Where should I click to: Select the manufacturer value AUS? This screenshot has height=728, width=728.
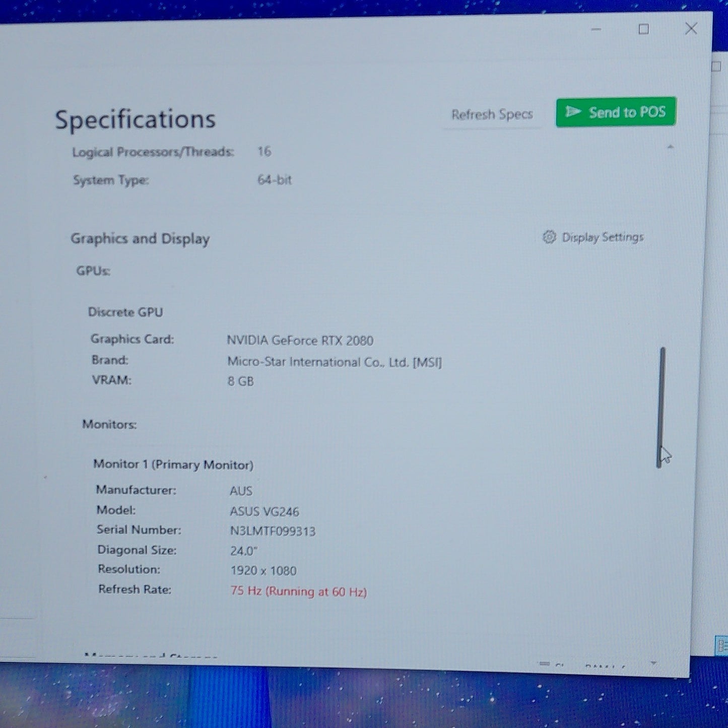(x=241, y=491)
